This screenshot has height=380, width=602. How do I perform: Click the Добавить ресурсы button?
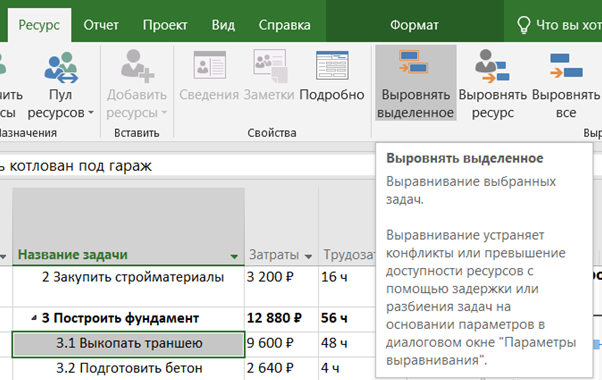(137, 85)
